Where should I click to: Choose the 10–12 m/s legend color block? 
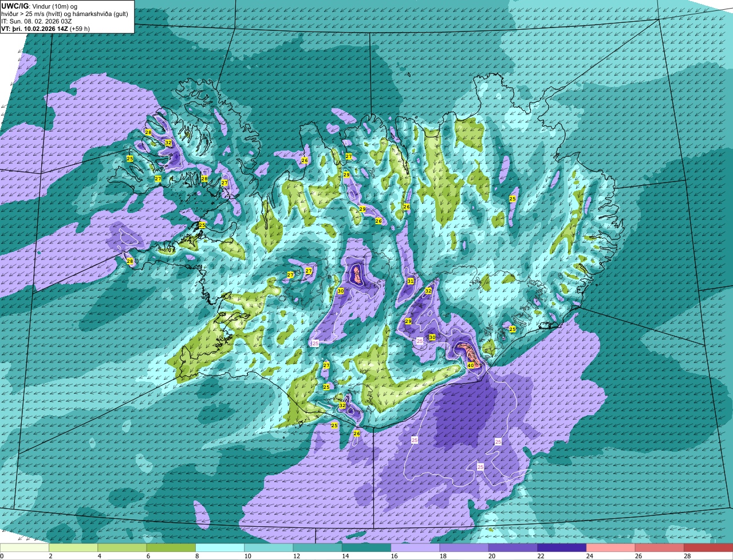click(x=269, y=548)
